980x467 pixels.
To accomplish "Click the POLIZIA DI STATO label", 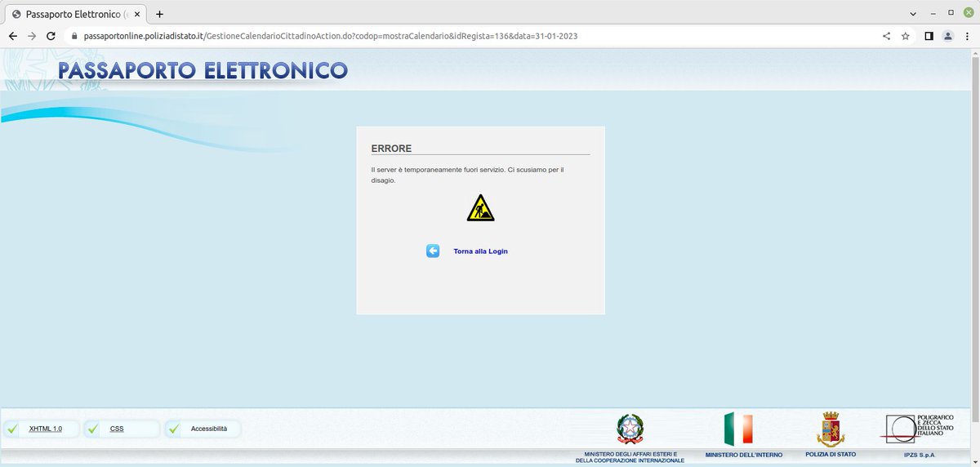I will (x=831, y=454).
